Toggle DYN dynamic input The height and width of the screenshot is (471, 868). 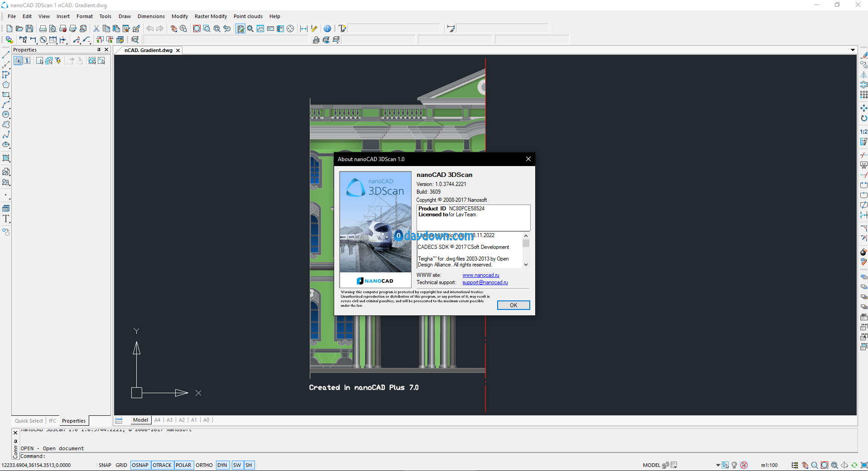click(222, 465)
